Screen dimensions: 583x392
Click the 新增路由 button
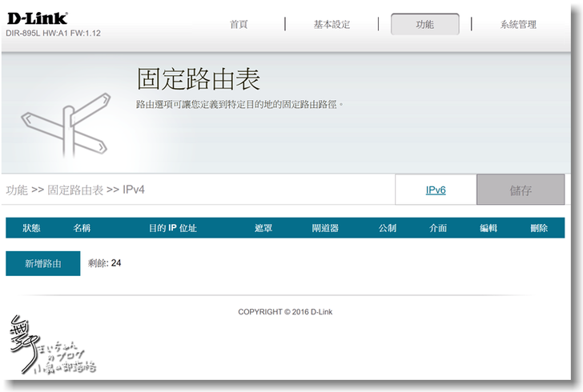coord(43,263)
